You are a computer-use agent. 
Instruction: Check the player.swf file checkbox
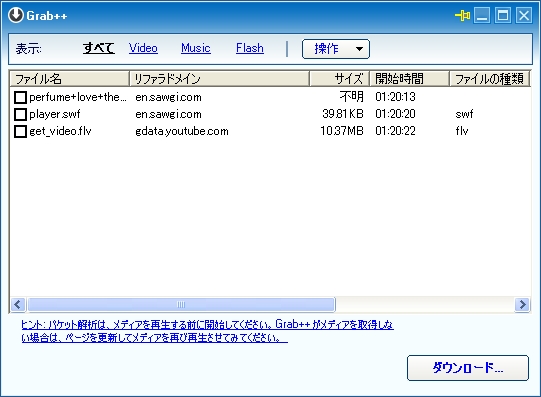click(20, 114)
